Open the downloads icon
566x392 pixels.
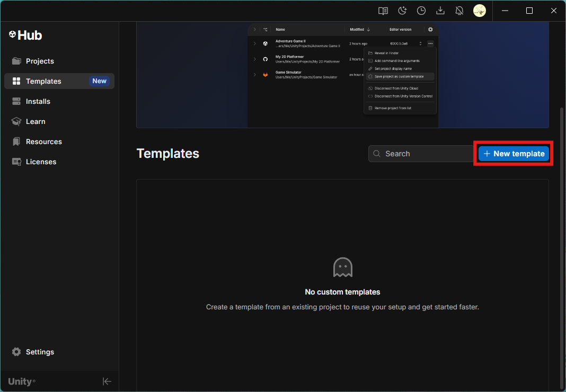pyautogui.click(x=440, y=11)
